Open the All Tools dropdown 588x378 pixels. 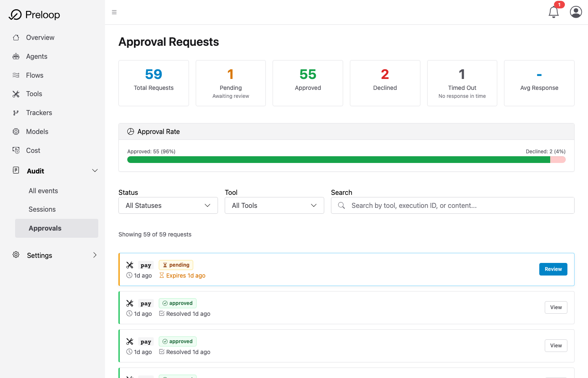(x=274, y=205)
